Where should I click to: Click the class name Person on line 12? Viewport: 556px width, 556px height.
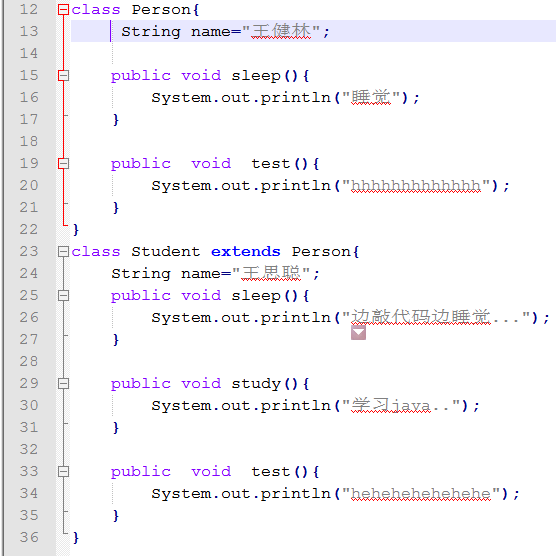coord(162,10)
